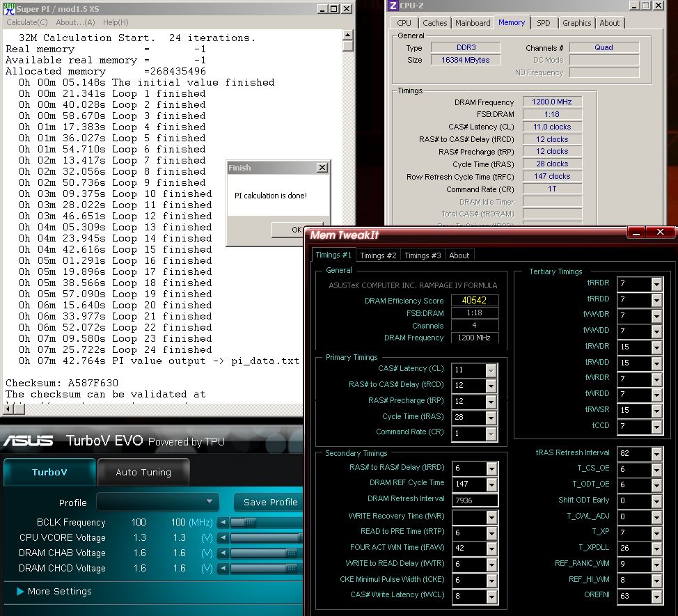Select the Auto Tuning tab

coord(143,472)
